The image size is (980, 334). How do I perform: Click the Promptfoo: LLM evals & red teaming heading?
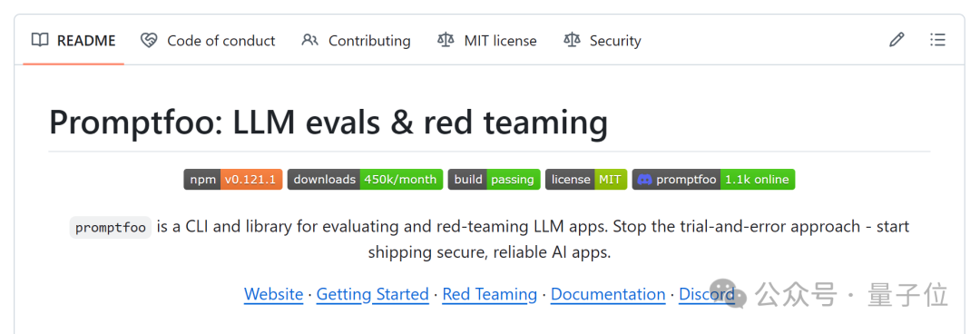tap(328, 122)
